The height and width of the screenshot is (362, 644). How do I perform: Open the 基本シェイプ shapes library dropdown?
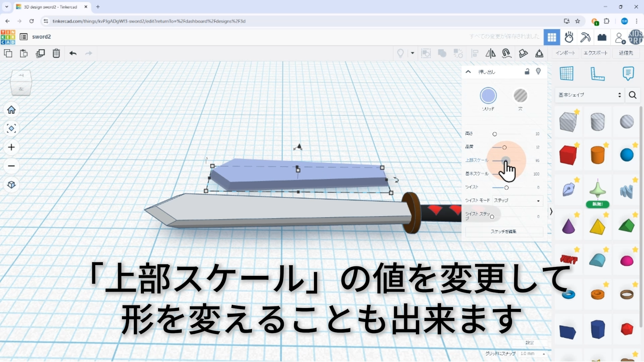point(589,95)
